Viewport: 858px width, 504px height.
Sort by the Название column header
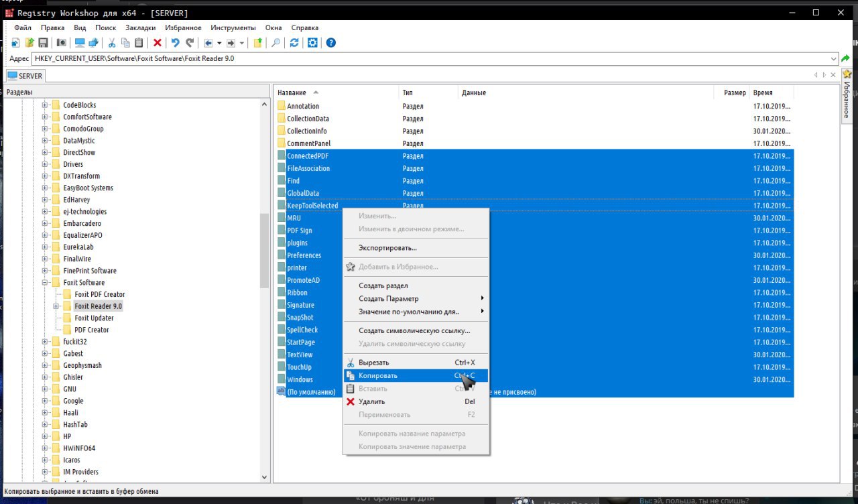click(336, 92)
